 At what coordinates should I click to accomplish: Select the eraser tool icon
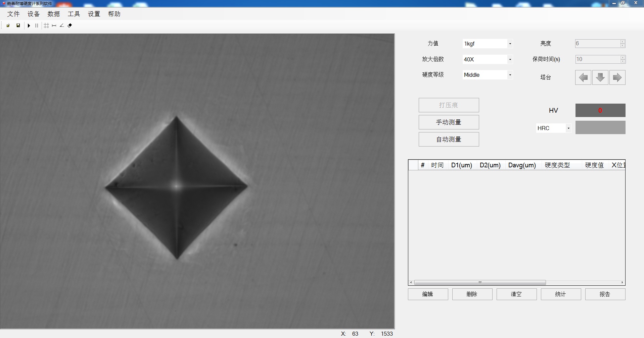(70, 25)
